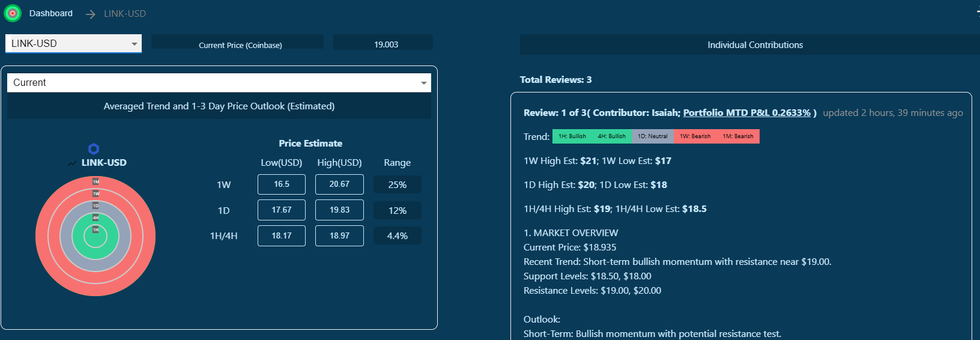This screenshot has width=980, height=340.
Task: Click the 1H/4H High Est: $19 line
Action: pos(615,209)
